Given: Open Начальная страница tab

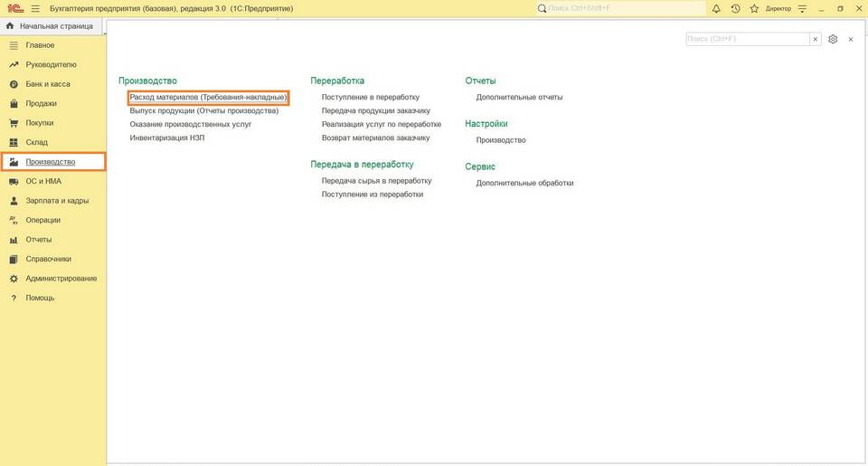Looking at the screenshot, I should [x=51, y=26].
